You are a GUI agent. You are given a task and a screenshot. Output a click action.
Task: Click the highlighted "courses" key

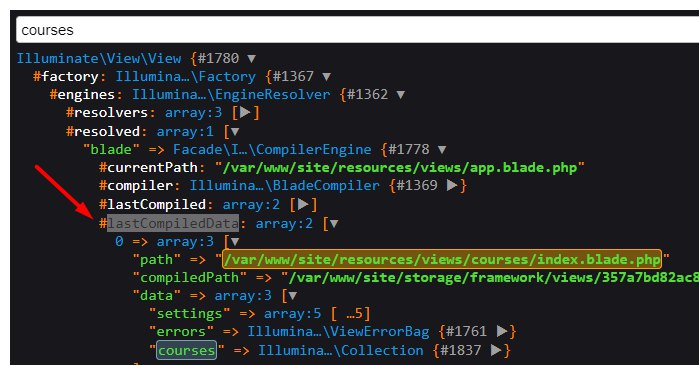(186, 350)
